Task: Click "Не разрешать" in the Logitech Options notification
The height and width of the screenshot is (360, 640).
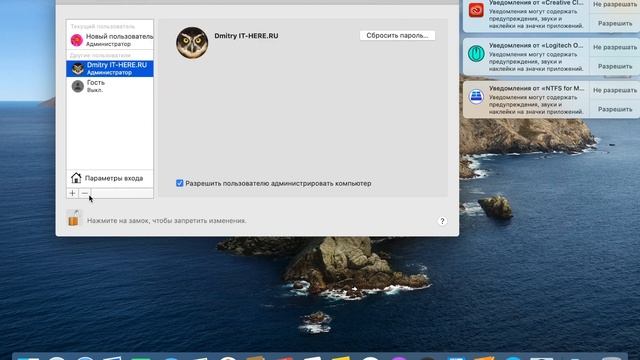Action: (x=615, y=47)
